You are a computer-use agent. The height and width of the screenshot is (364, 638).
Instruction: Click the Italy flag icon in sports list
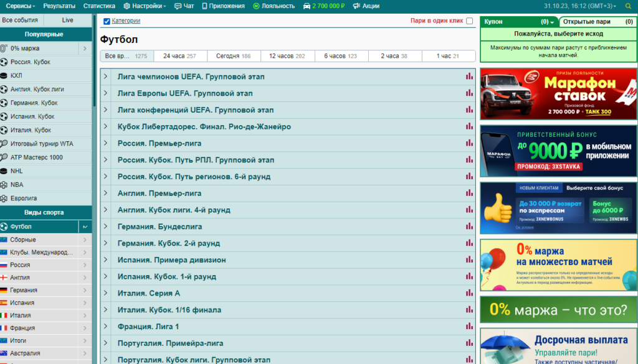[4, 315]
